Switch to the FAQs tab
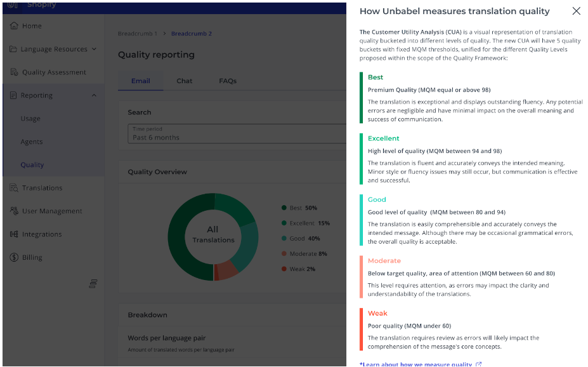Image resolution: width=588 pixels, height=367 pixels. 228,81
